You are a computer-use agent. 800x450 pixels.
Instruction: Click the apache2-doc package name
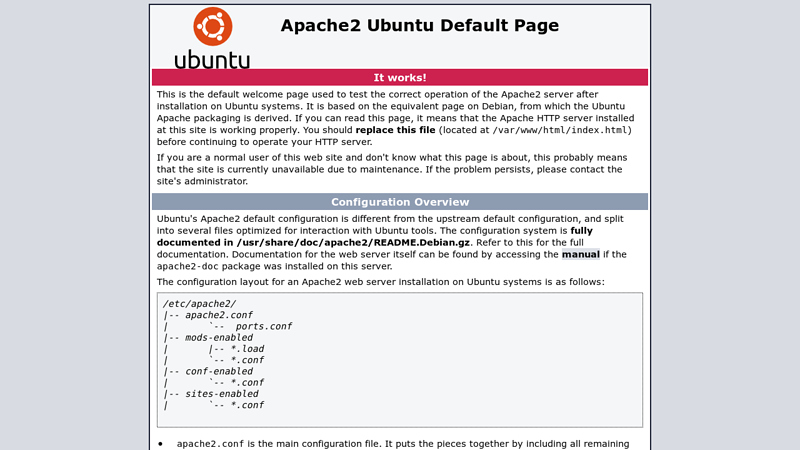click(x=188, y=266)
